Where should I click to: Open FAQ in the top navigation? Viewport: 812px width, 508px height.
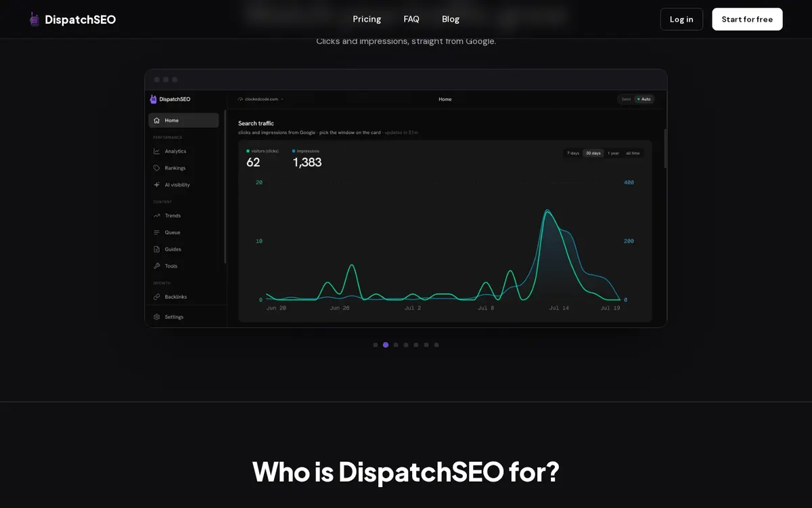411,19
